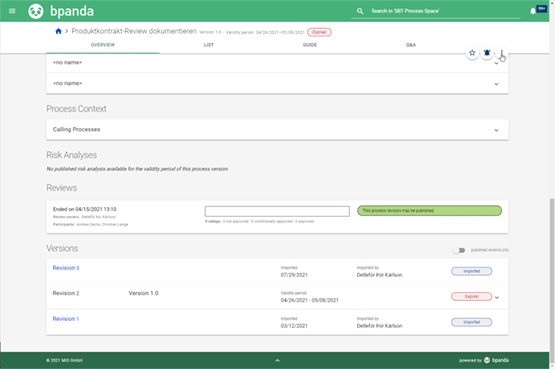555x369 pixels.
Task: Click the Risk Analyses heading
Action: tap(71, 155)
